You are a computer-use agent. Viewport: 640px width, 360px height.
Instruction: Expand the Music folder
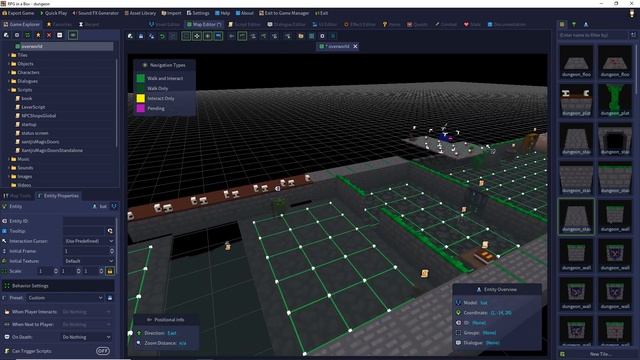(9, 159)
